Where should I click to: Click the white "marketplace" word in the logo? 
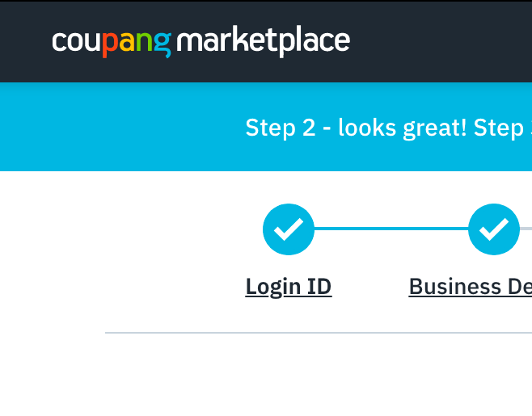(264, 40)
